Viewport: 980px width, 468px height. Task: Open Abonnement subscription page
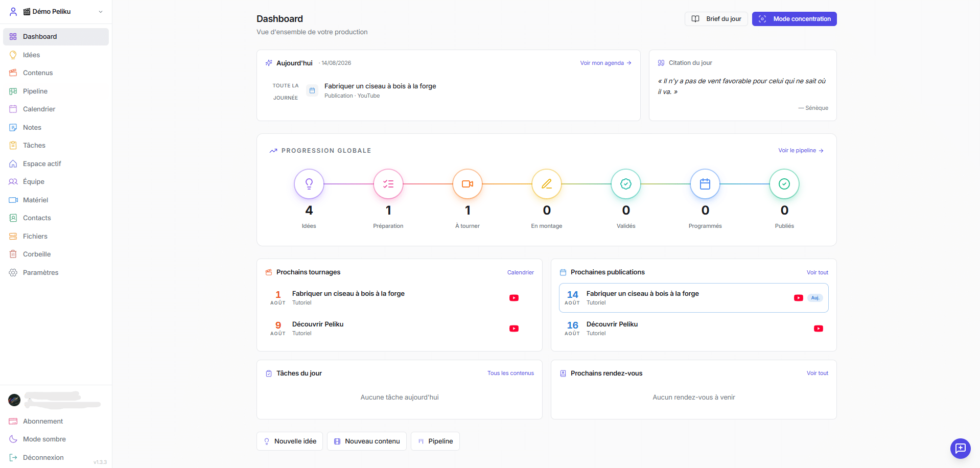56,421
